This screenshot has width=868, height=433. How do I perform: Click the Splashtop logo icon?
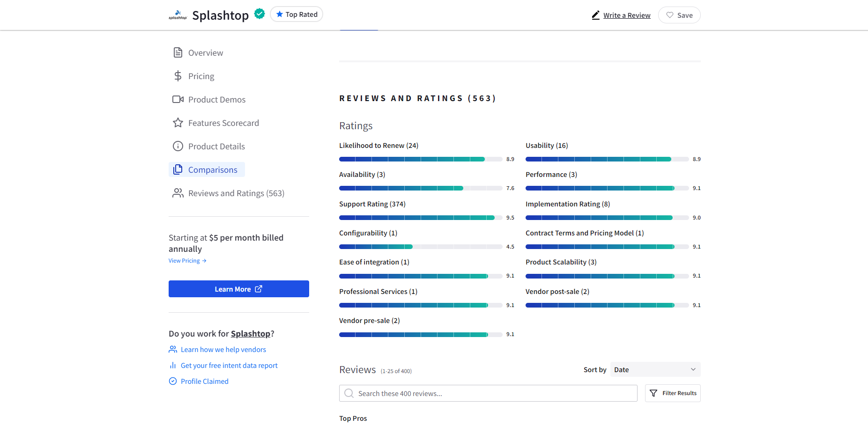pos(178,15)
